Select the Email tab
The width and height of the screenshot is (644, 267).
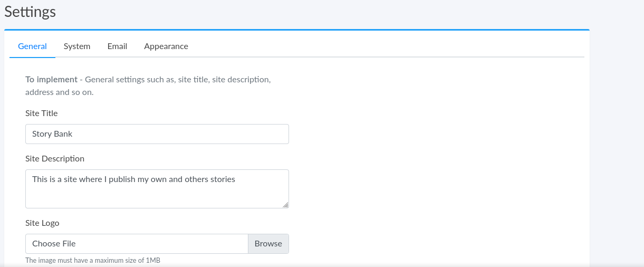tap(117, 46)
